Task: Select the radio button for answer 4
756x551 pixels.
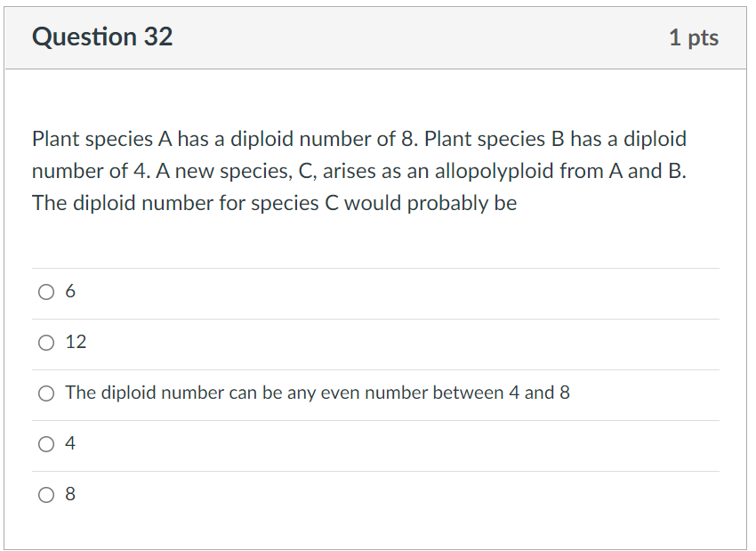Action: pos(46,443)
